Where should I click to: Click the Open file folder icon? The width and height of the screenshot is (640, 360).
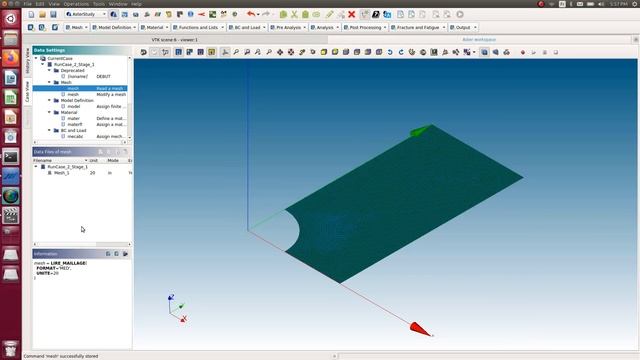pyautogui.click(x=42, y=14)
